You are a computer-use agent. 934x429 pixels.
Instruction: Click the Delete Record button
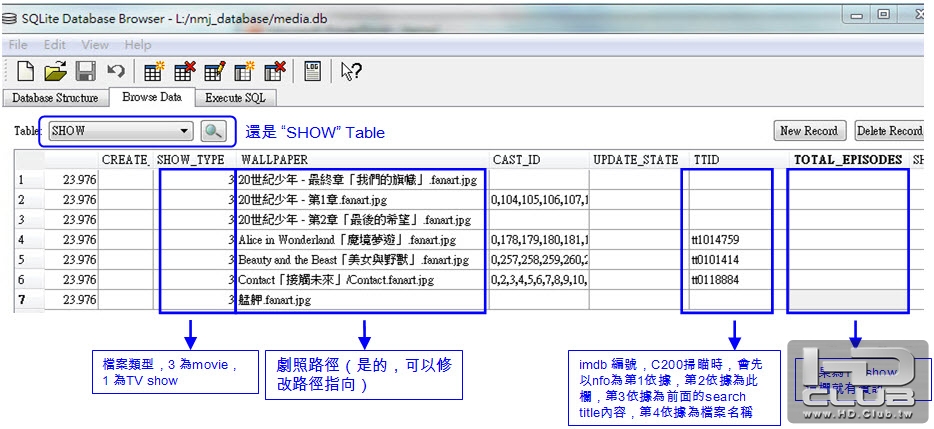(x=889, y=131)
